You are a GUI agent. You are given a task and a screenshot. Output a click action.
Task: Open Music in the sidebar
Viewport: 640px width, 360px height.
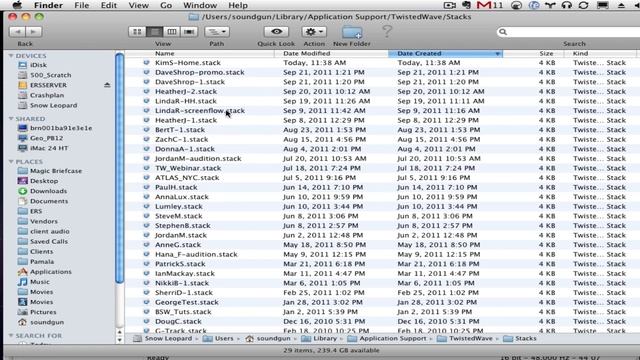(x=40, y=282)
